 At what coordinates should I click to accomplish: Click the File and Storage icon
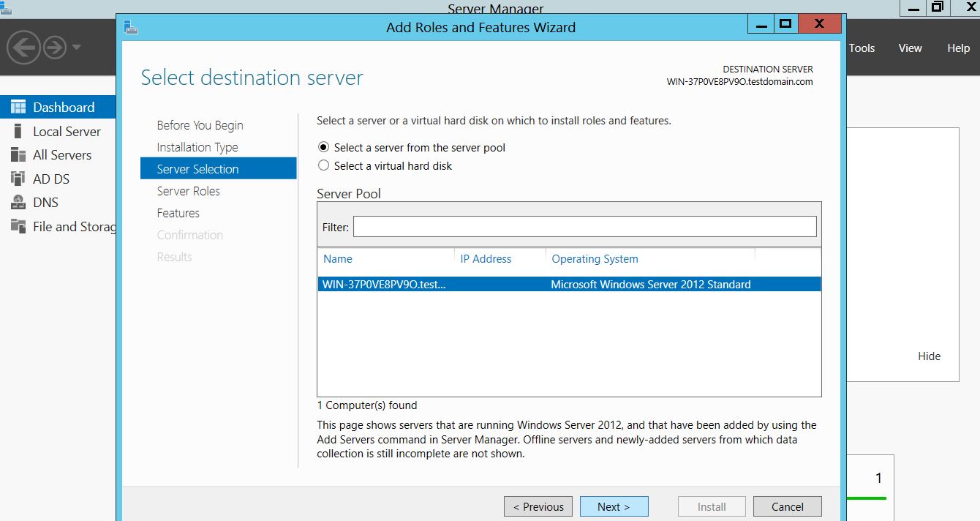(18, 227)
